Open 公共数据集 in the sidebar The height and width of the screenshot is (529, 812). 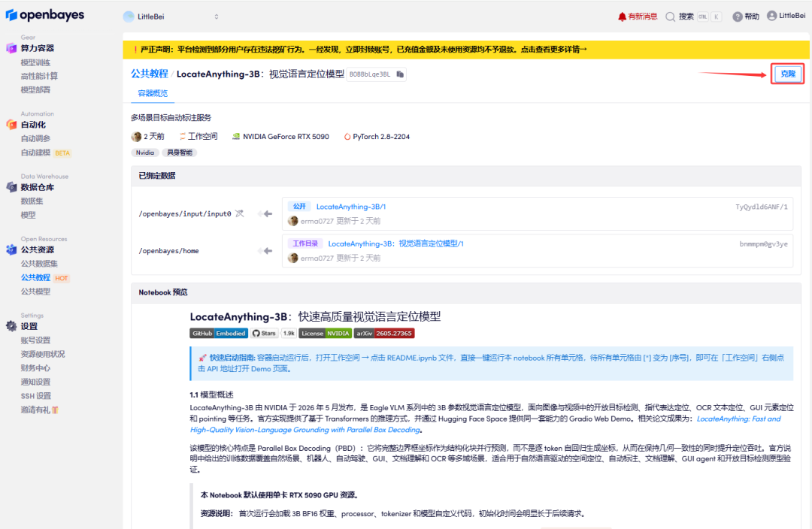point(39,264)
